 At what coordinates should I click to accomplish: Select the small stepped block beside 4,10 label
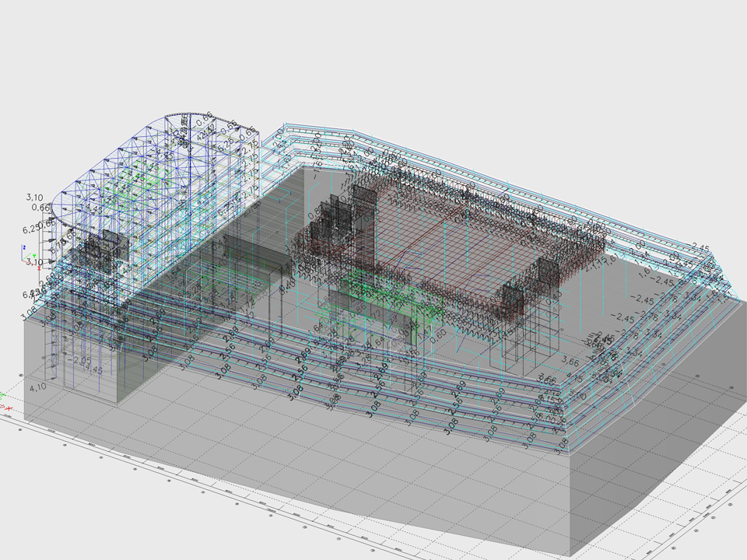(x=86, y=385)
